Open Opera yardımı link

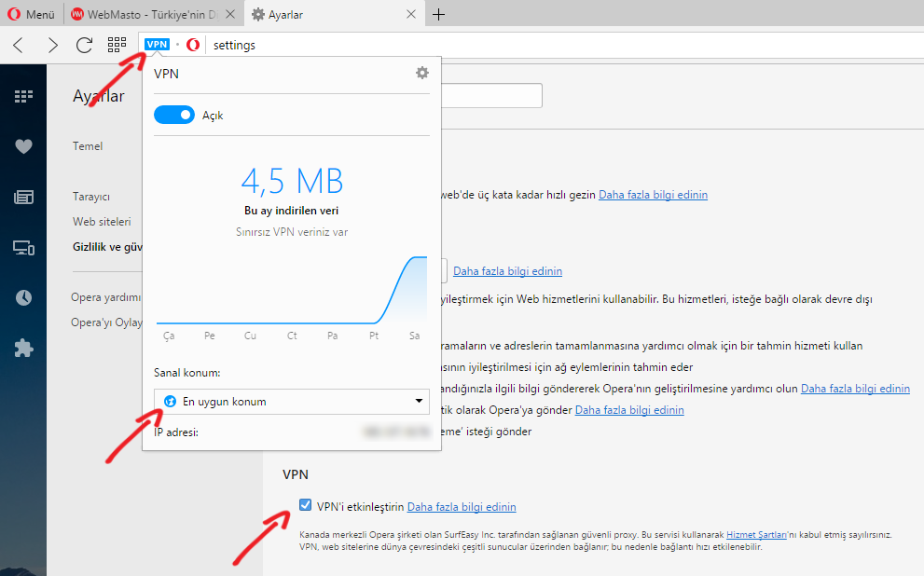pyautogui.click(x=106, y=297)
